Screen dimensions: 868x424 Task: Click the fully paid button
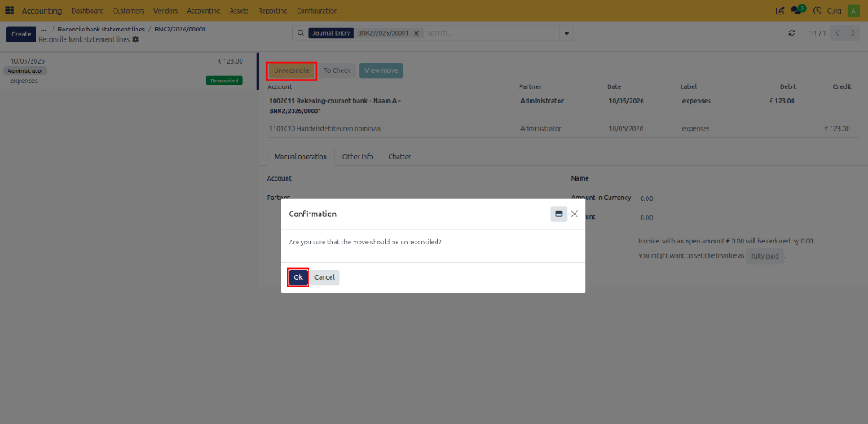765,257
